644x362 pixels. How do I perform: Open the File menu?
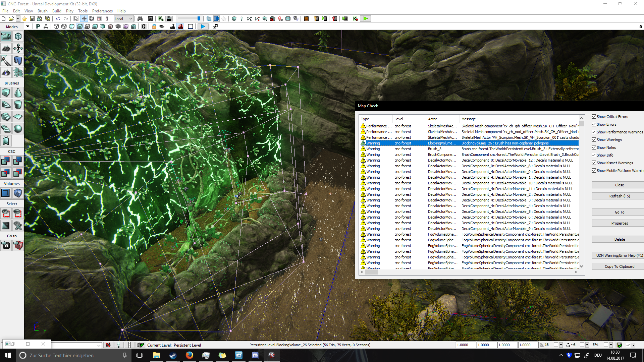[5, 11]
